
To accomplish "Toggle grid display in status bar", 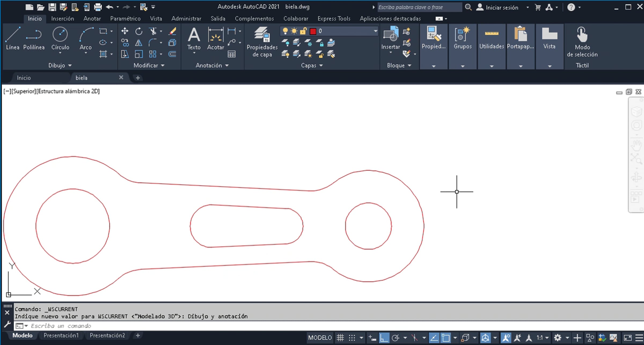I will 340,337.
